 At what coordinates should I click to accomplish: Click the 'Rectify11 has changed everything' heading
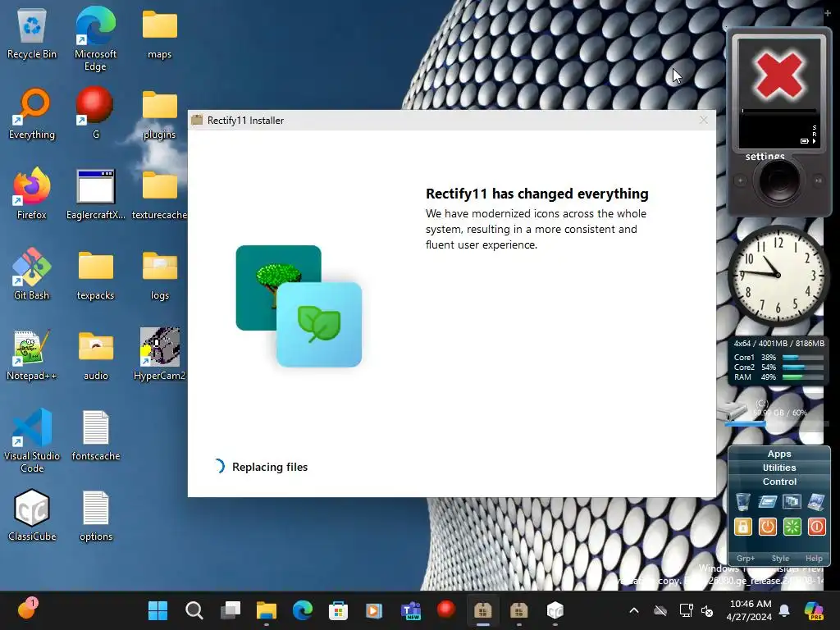(536, 194)
